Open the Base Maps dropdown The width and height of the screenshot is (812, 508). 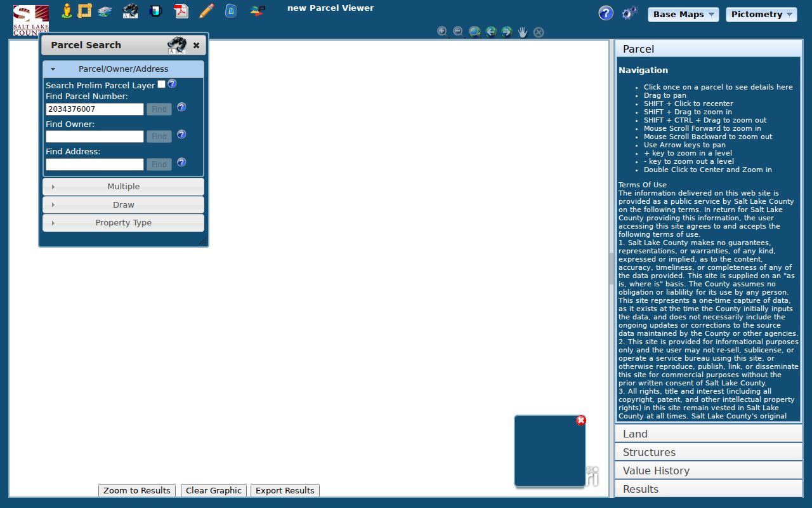click(x=683, y=14)
